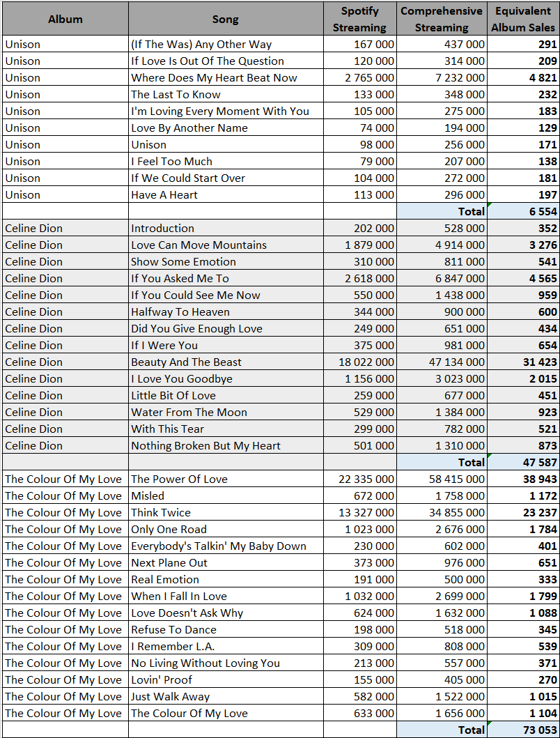The height and width of the screenshot is (738, 560).
Task: Click 'Nothing Broken But My Heart' cell
Action: (x=226, y=445)
